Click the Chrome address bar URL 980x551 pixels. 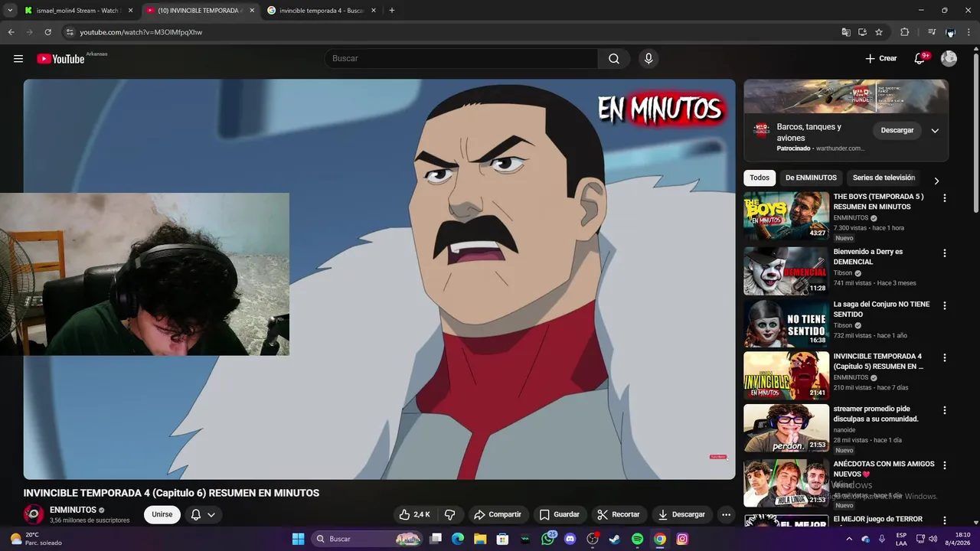141,32
